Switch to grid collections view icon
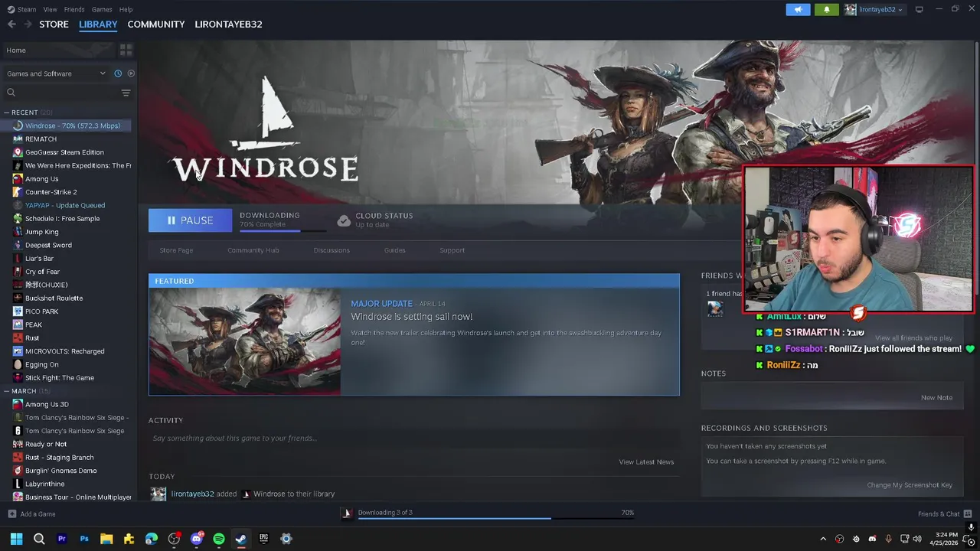The height and width of the screenshot is (551, 980). (126, 50)
